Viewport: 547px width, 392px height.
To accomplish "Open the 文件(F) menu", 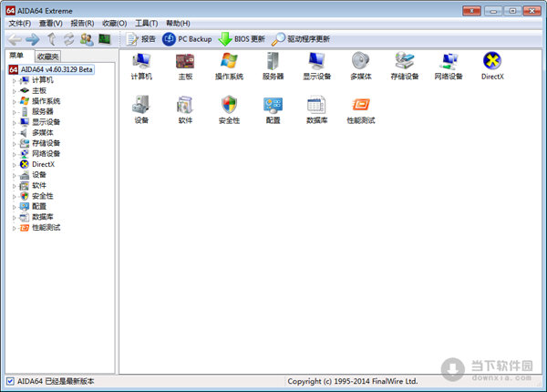I will [x=19, y=24].
